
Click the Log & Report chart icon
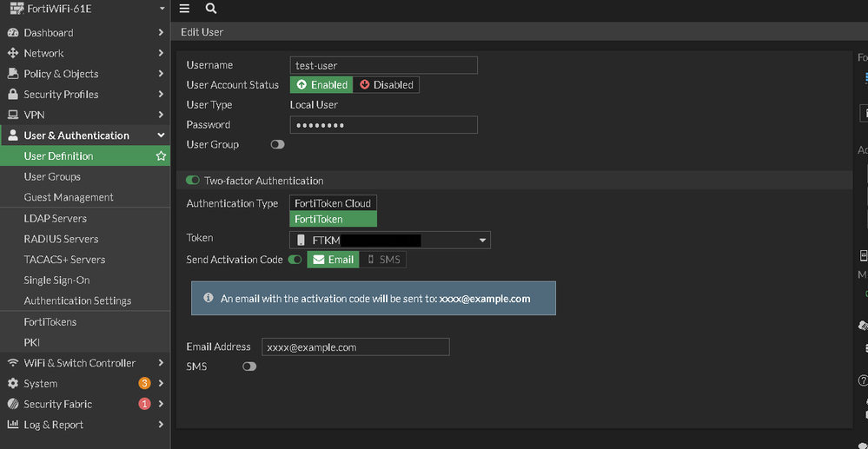click(x=13, y=425)
